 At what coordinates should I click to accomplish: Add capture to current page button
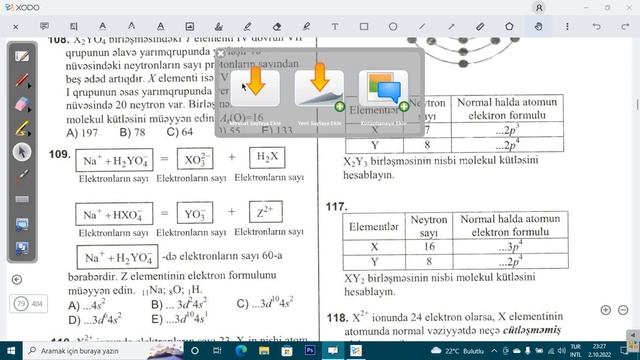click(255, 88)
